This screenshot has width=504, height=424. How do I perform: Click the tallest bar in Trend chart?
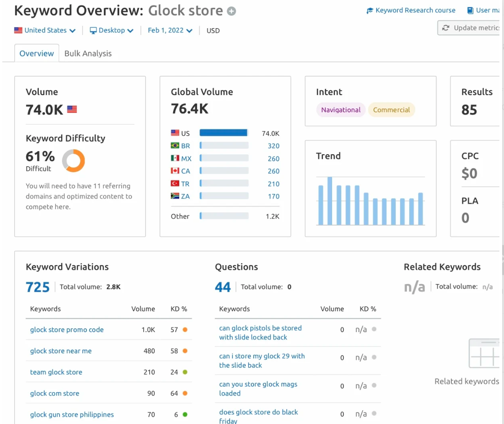pos(330,201)
